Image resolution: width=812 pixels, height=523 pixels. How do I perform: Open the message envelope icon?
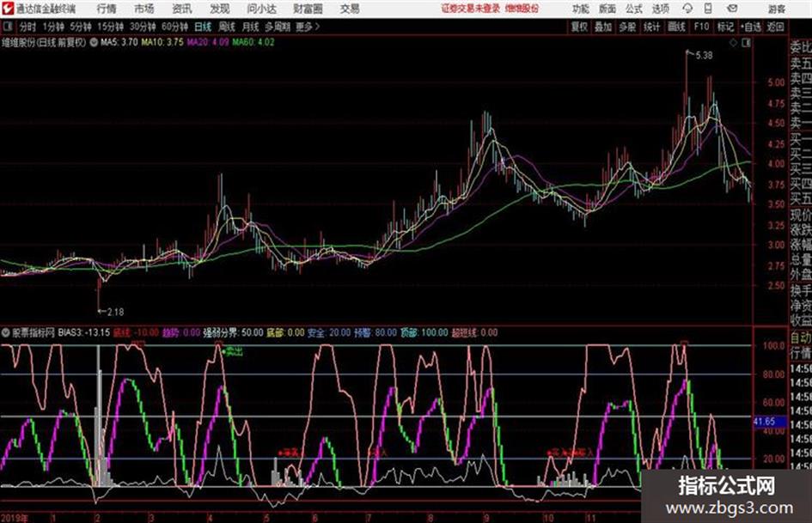(732, 9)
